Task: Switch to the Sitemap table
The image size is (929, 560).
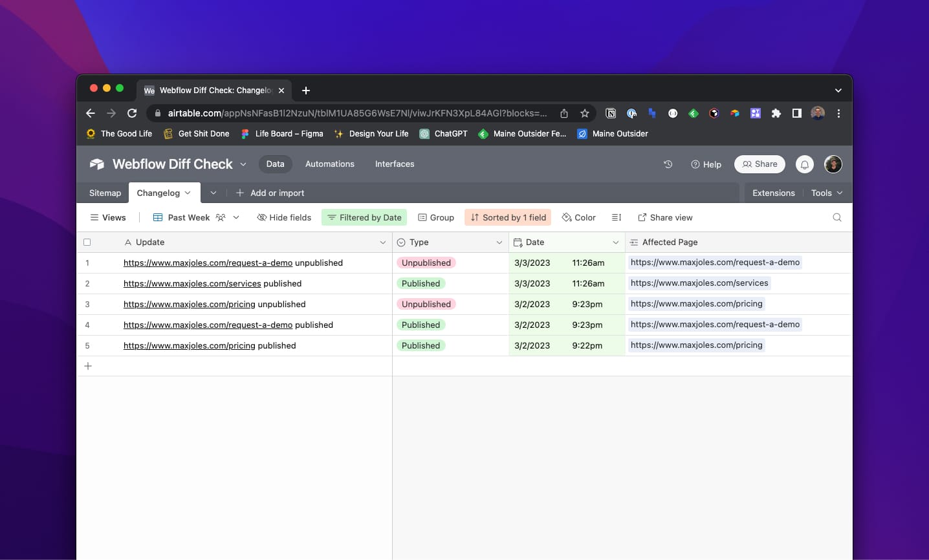Action: pyautogui.click(x=104, y=193)
